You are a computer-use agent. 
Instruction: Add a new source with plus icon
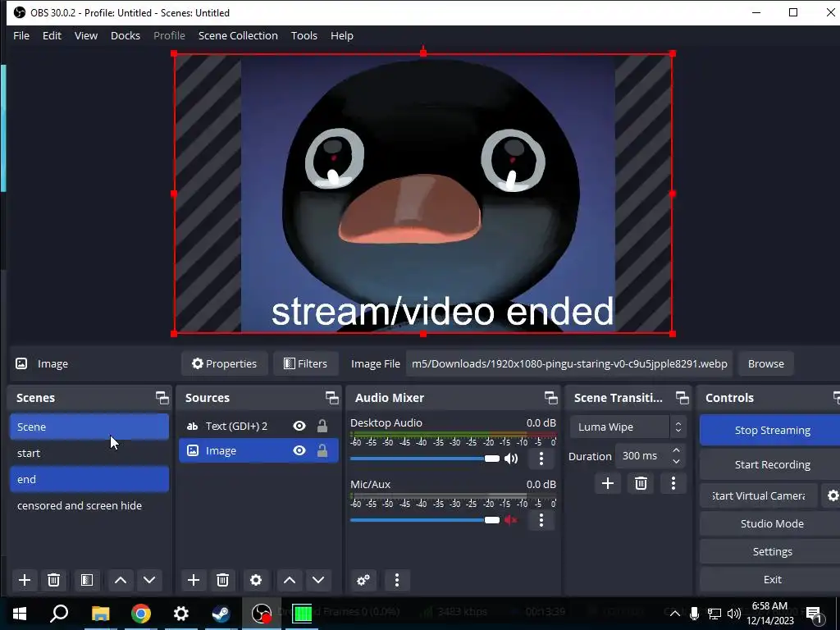click(194, 580)
